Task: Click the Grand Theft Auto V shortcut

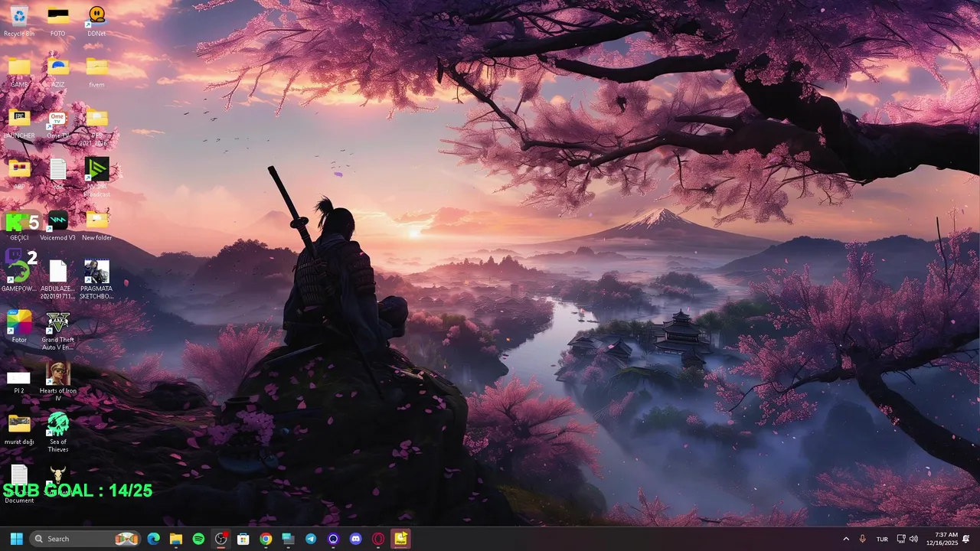Action: point(57,331)
